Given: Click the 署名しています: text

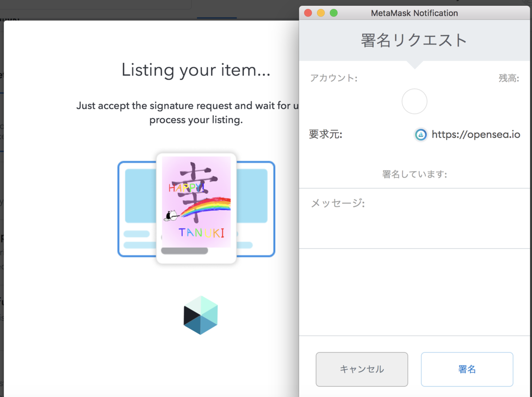Looking at the screenshot, I should pyautogui.click(x=415, y=174).
